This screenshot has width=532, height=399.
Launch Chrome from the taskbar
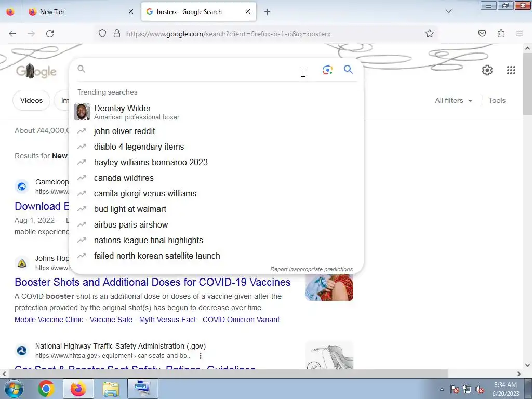[x=46, y=389]
